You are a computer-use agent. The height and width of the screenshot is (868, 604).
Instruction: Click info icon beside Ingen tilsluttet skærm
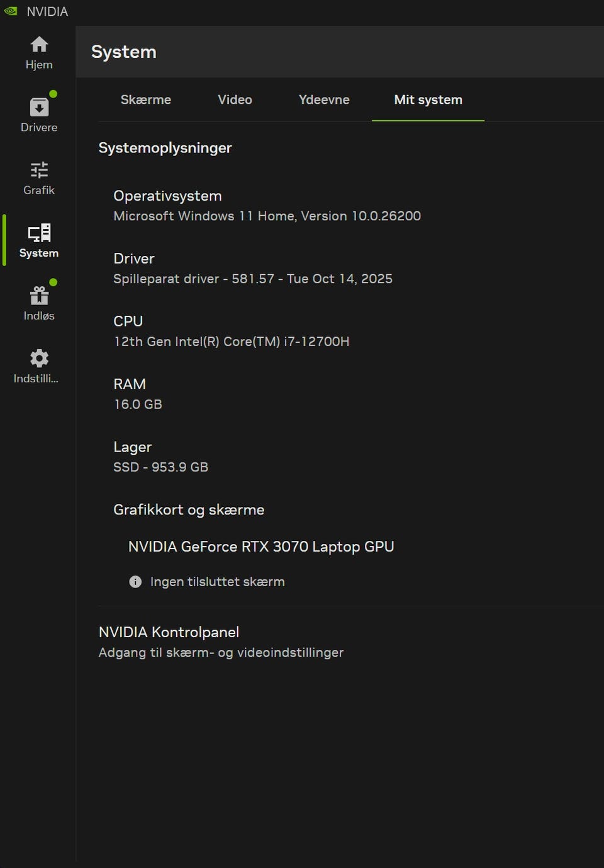click(x=135, y=582)
